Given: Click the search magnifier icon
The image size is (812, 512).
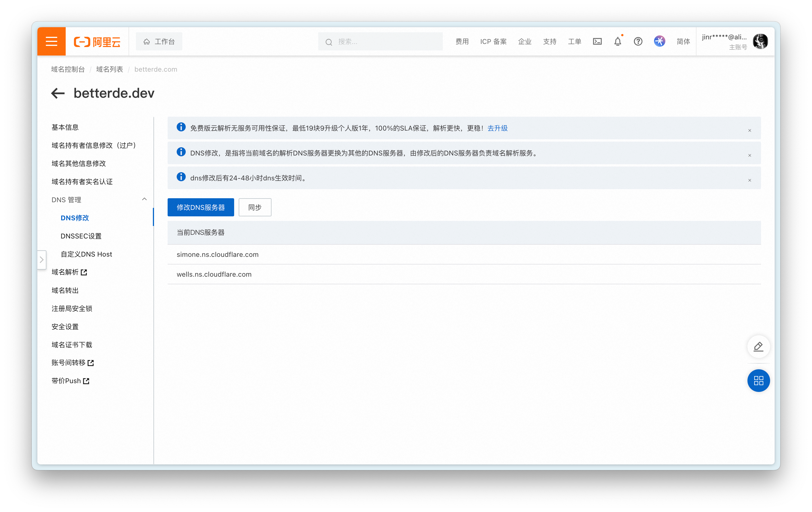Looking at the screenshot, I should [x=328, y=42].
